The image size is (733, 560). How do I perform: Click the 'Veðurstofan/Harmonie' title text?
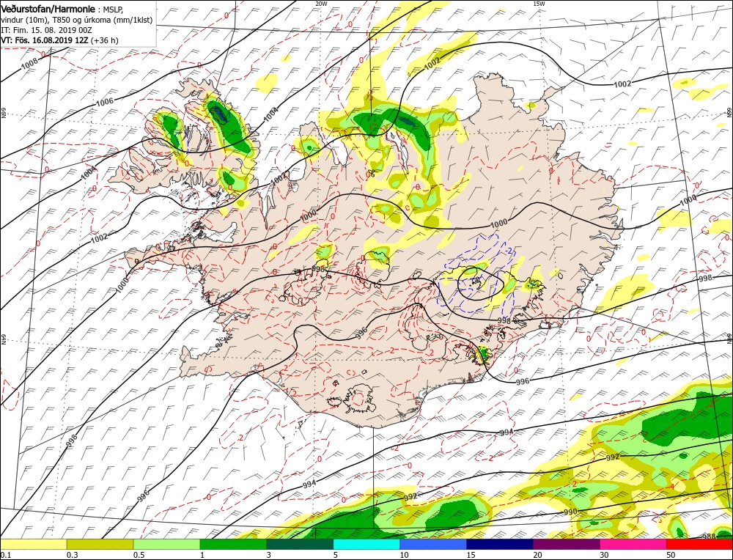point(48,10)
